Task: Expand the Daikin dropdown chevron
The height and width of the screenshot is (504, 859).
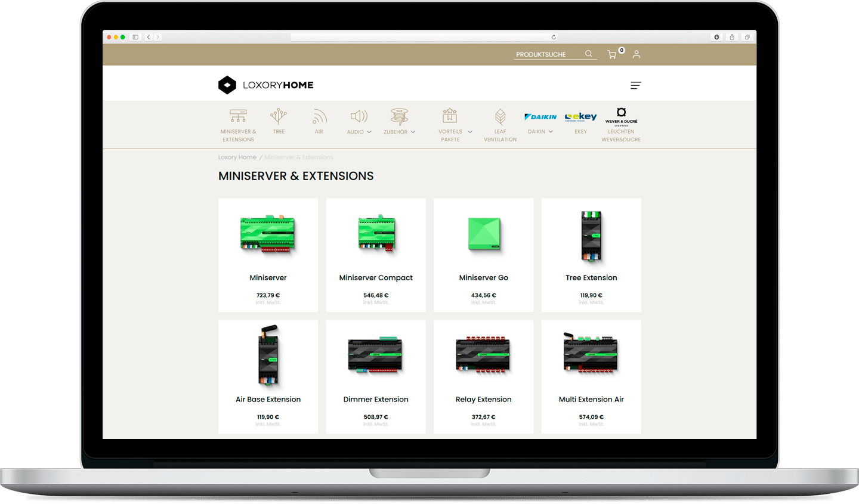Action: pyautogui.click(x=551, y=132)
